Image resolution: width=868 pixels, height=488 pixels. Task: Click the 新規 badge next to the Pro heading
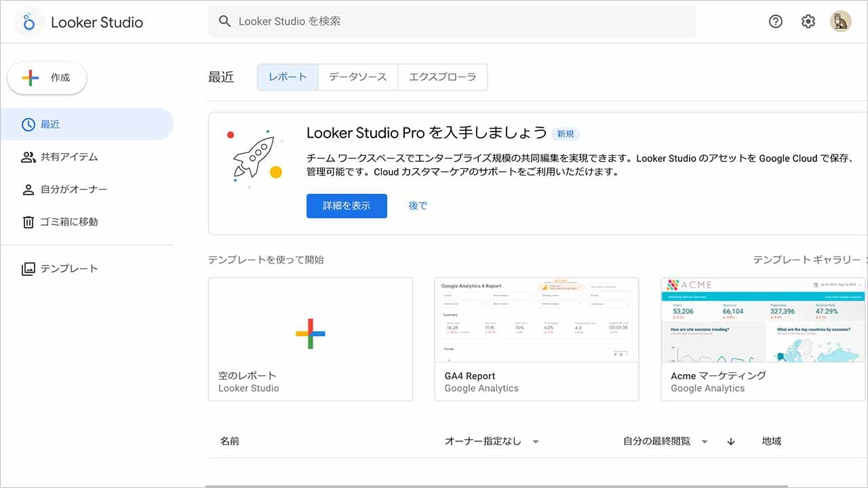[566, 134]
